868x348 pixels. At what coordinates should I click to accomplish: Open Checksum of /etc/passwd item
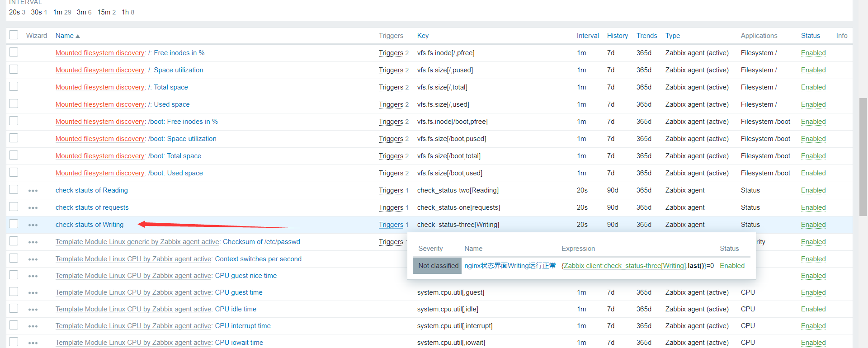(x=261, y=242)
